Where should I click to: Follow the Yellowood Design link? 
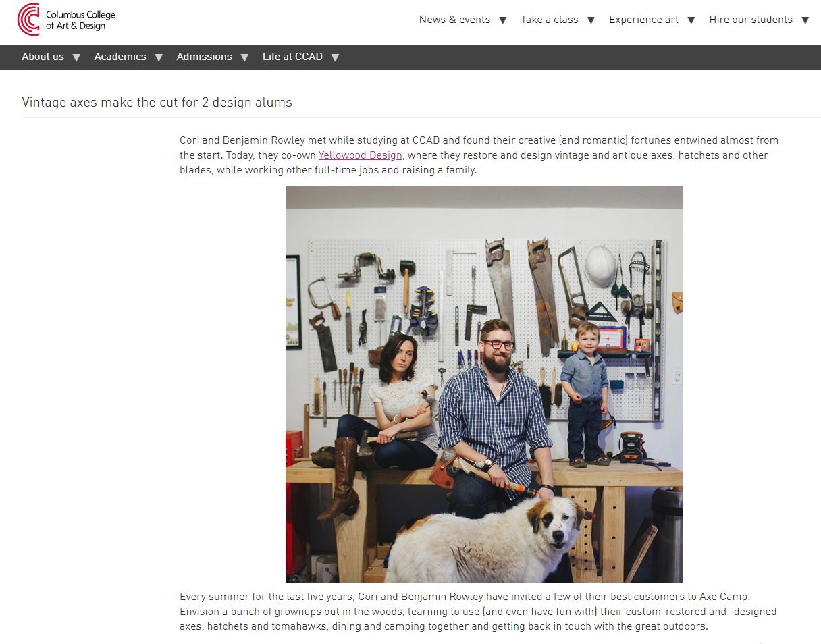361,155
